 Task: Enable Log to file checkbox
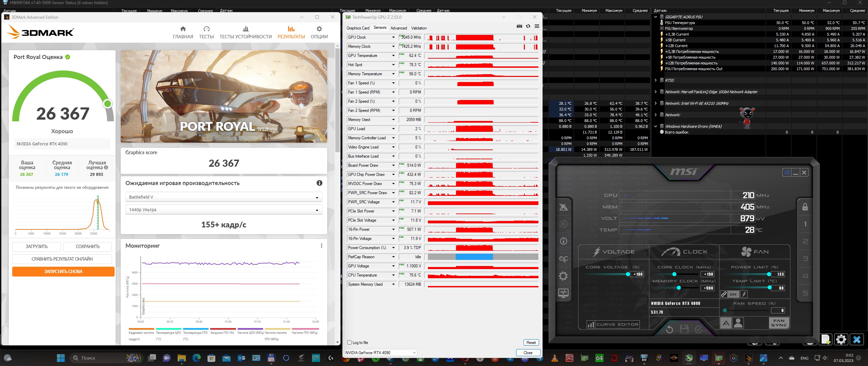pyautogui.click(x=350, y=343)
